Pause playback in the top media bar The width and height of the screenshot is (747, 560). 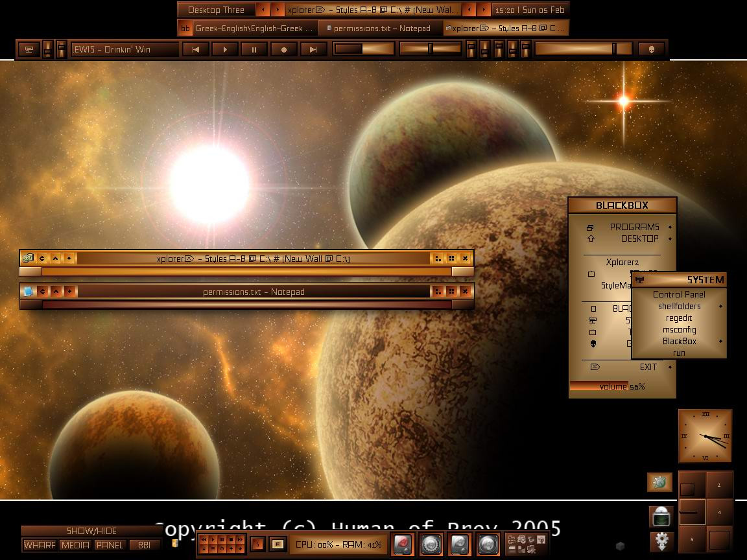tap(254, 49)
